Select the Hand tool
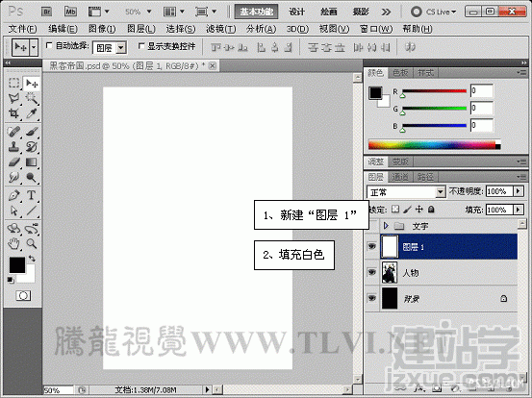 tap(13, 243)
